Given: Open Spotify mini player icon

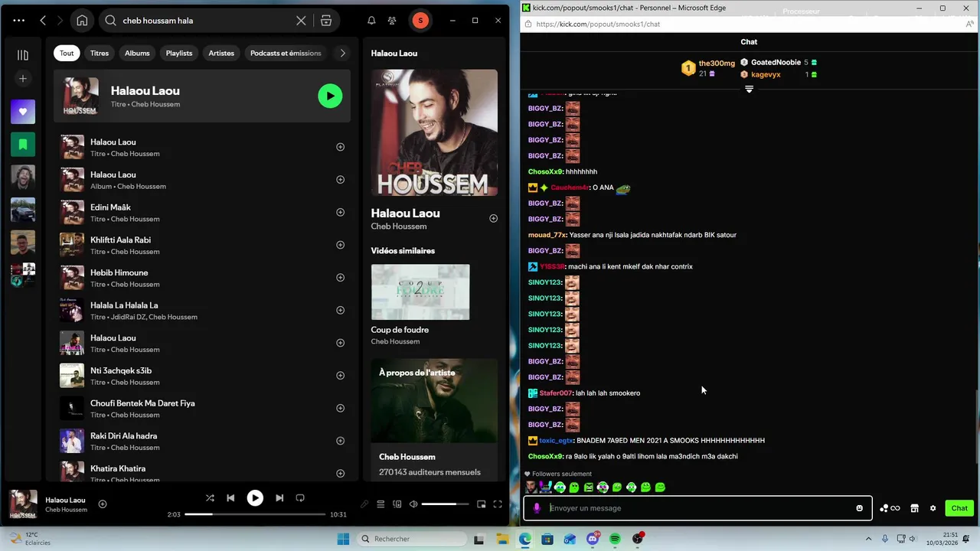Looking at the screenshot, I should pos(481,504).
